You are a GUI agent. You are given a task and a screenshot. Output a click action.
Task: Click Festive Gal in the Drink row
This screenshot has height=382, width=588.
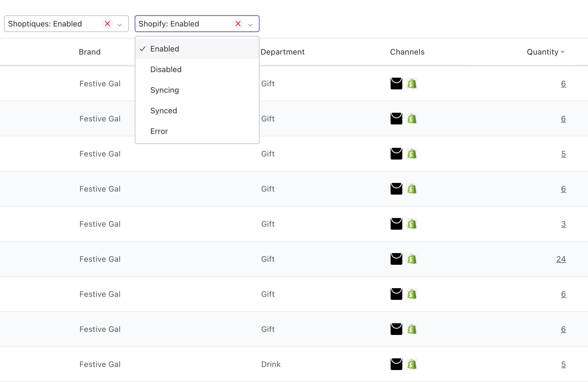tap(100, 364)
